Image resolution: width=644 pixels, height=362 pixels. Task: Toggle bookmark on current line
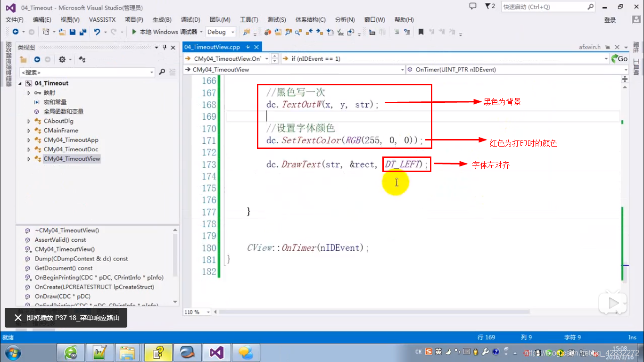click(421, 32)
